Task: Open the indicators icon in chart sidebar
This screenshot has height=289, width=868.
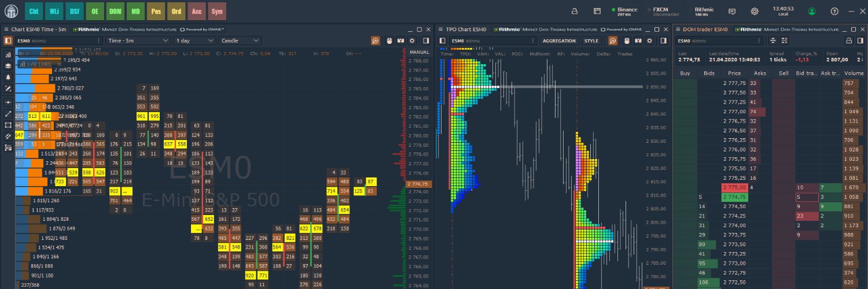Action: pos(8,55)
